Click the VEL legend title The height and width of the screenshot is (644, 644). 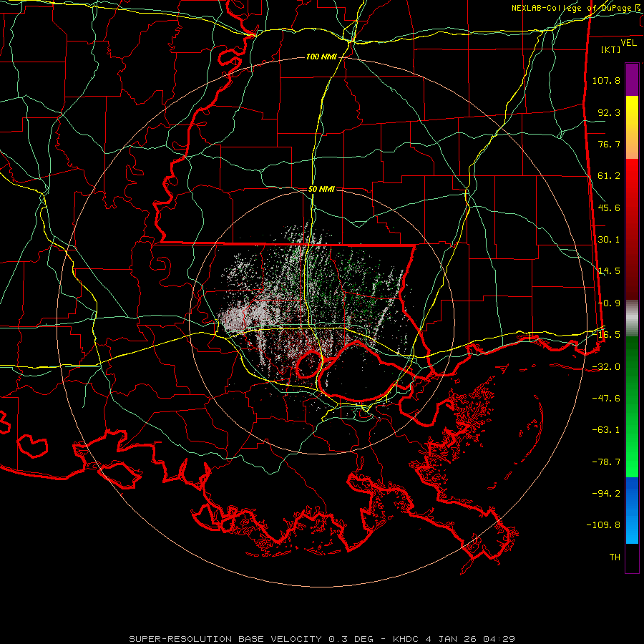pos(628,43)
